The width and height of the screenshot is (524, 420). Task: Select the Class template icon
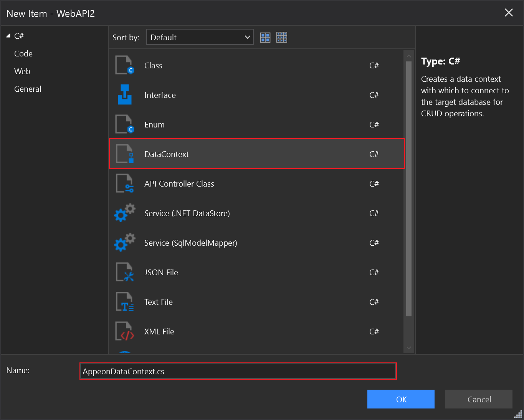pos(125,65)
